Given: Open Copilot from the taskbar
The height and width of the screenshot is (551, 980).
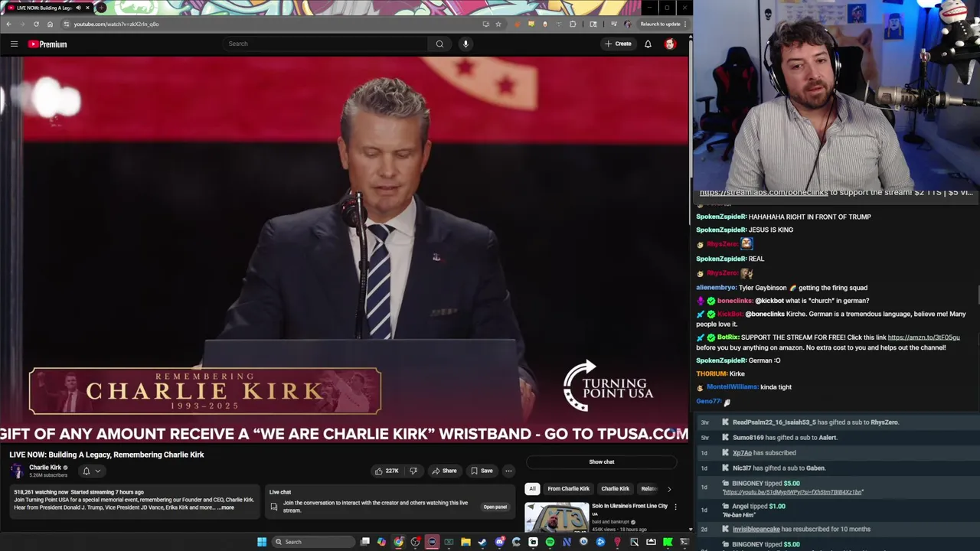Looking at the screenshot, I should [x=381, y=542].
